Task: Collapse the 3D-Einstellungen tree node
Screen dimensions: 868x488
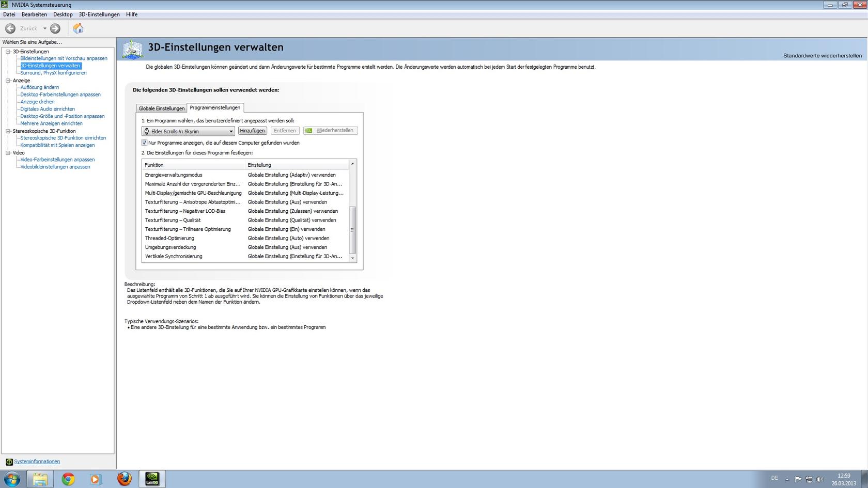Action: click(x=8, y=52)
